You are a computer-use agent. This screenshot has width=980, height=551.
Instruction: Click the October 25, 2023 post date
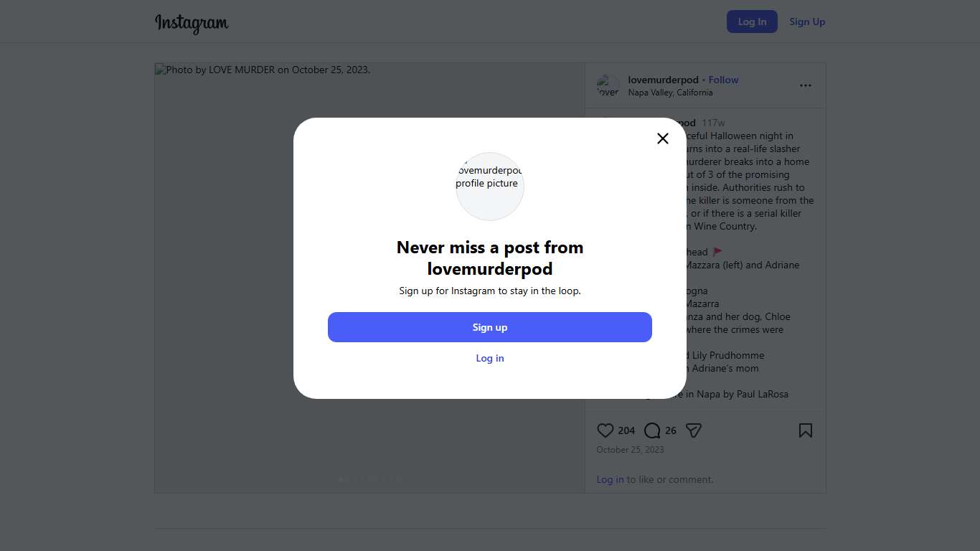pos(630,450)
